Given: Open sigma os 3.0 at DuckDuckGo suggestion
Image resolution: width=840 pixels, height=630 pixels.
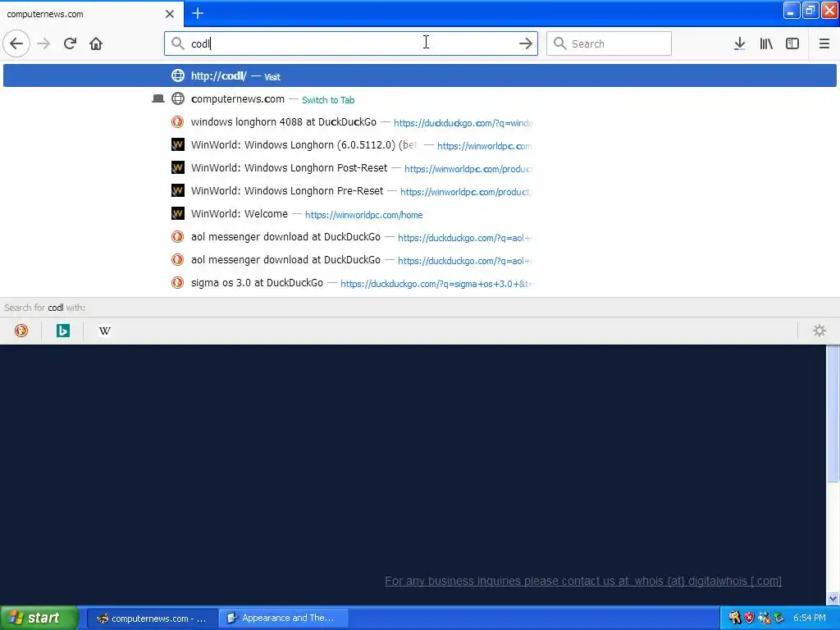Looking at the screenshot, I should coord(419,282).
